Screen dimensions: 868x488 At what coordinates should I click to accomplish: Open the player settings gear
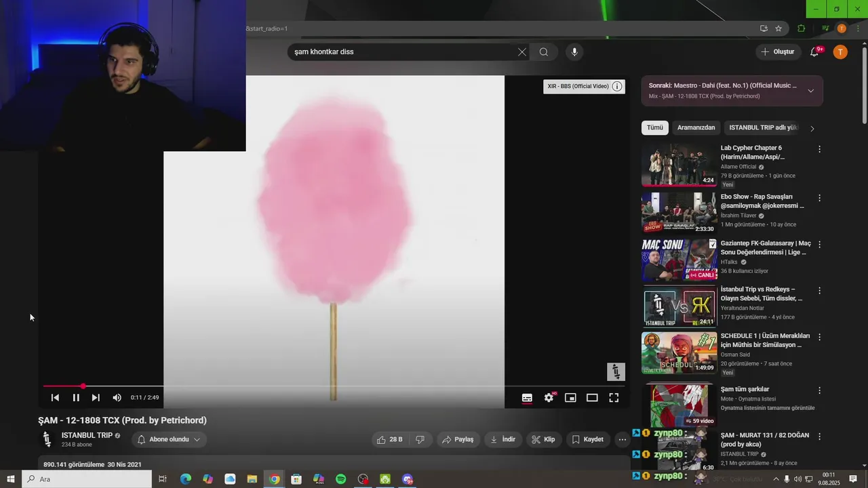coord(549,398)
